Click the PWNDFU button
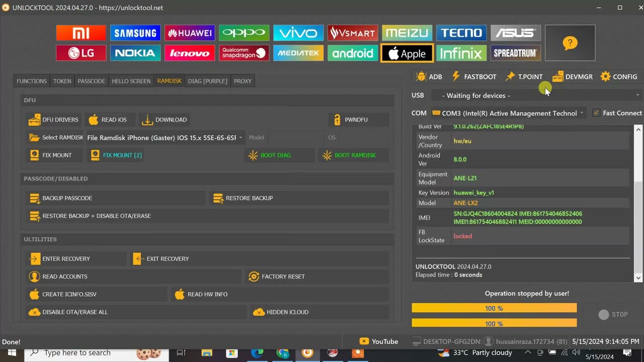The image size is (644, 362). tap(359, 120)
